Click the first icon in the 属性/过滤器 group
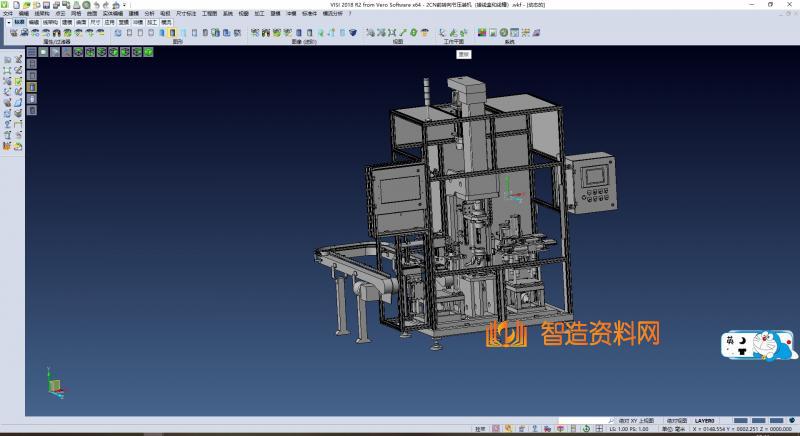The width and height of the screenshot is (800, 436). [14, 32]
